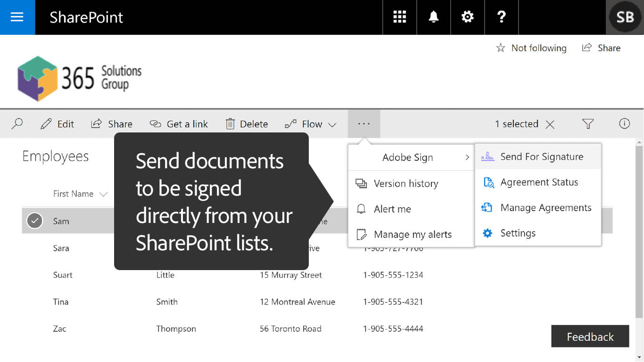Click last name Thompson
The height and width of the screenshot is (362, 644).
click(176, 329)
